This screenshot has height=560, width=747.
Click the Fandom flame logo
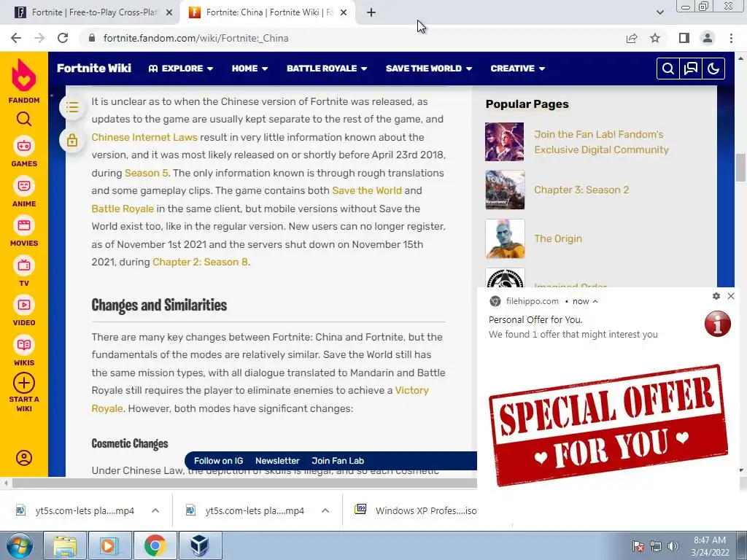(x=24, y=75)
